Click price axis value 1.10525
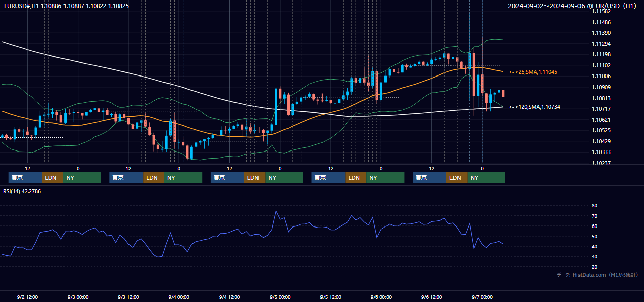644x302 pixels. [601, 130]
